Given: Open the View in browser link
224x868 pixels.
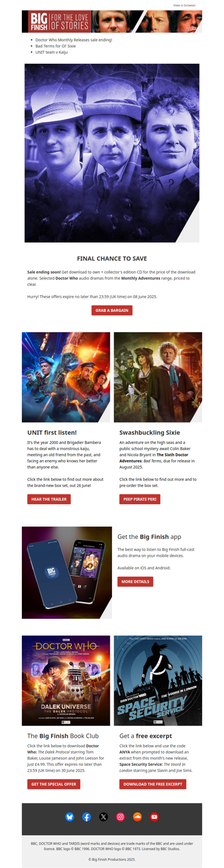Looking at the screenshot, I should [x=184, y=5].
